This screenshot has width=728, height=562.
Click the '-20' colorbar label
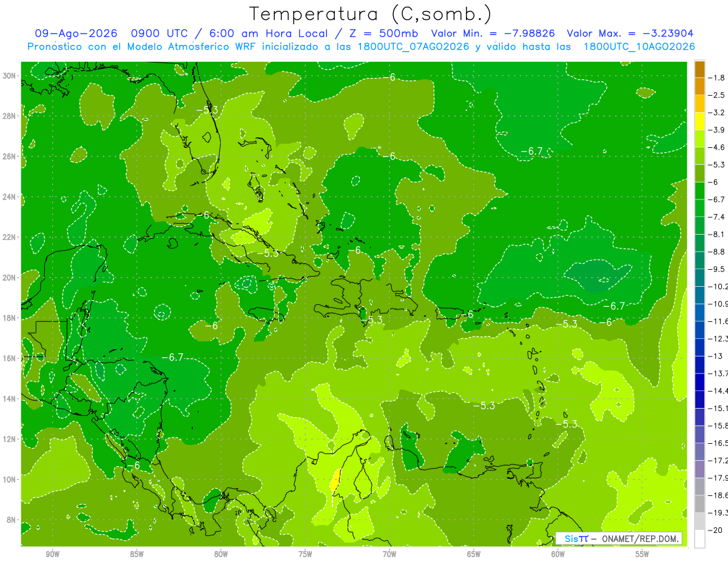point(716,530)
